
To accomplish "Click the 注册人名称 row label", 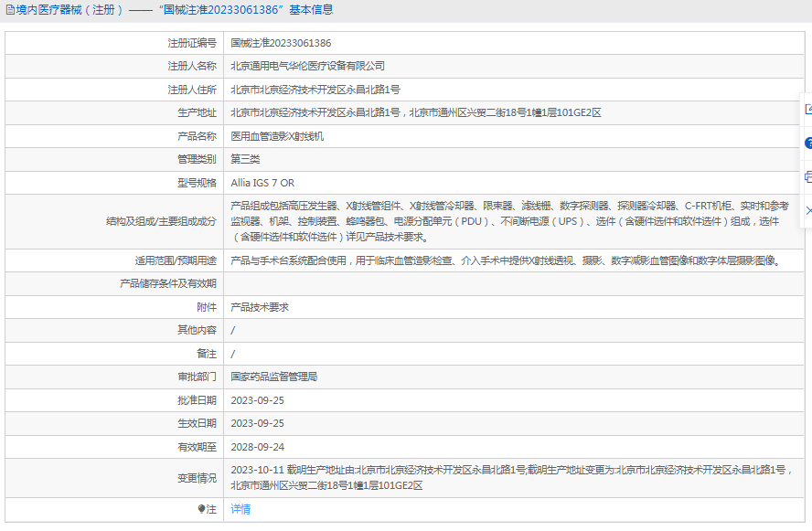I will [192, 66].
